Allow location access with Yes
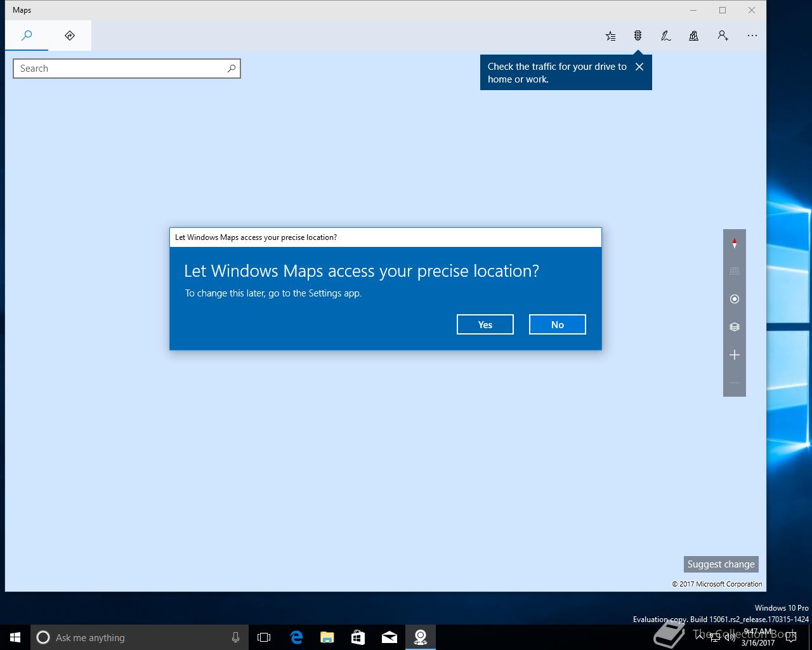 click(485, 324)
